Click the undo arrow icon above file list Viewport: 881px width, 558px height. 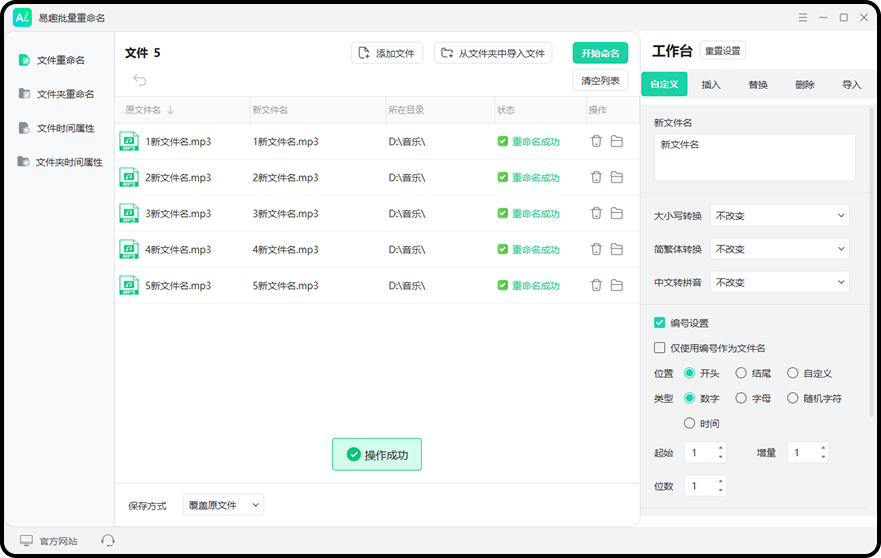point(140,80)
